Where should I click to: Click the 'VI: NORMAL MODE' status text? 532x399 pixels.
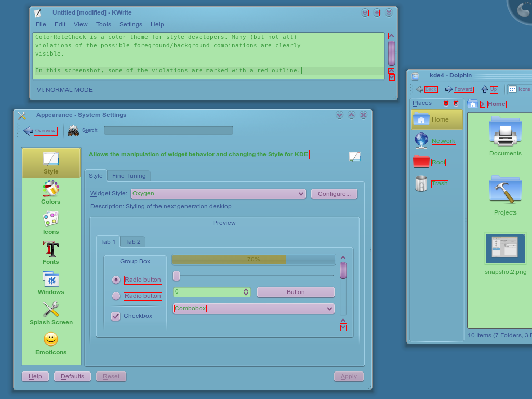click(x=65, y=90)
